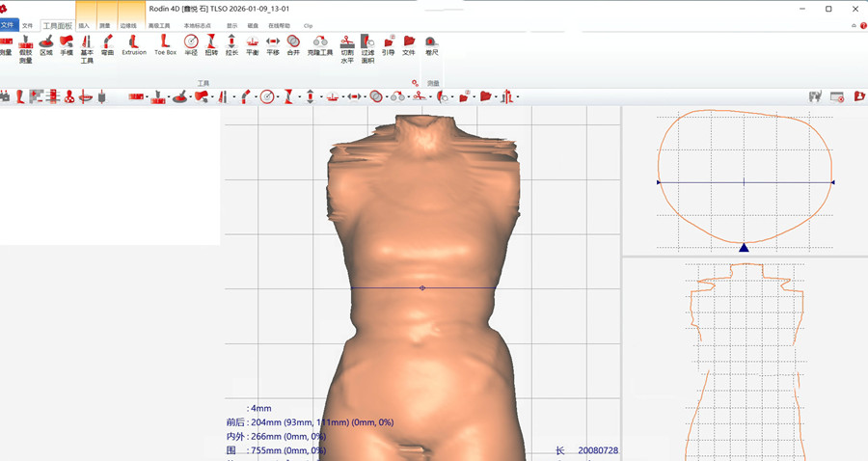Click the merge circles icon in the lower toolbar
Image resolution: width=868 pixels, height=461 pixels.
pos(376,96)
